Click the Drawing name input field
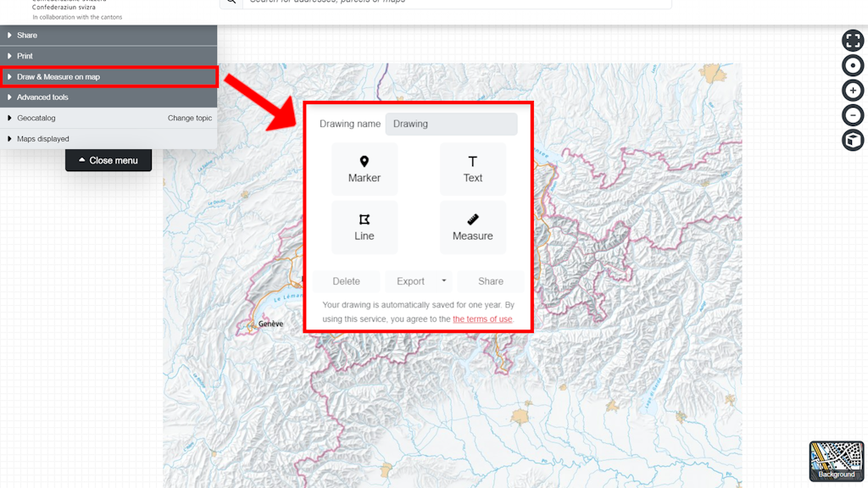This screenshot has width=868, height=488. coord(451,124)
